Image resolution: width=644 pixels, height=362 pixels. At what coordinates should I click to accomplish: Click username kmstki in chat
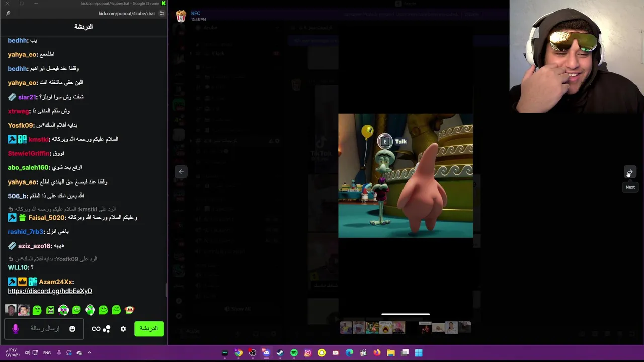click(x=38, y=139)
